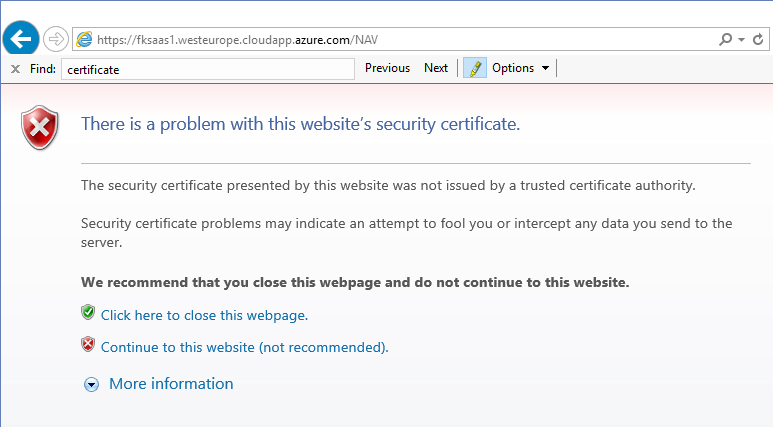The height and width of the screenshot is (427, 773).
Task: Jump to Next find match
Action: (436, 68)
